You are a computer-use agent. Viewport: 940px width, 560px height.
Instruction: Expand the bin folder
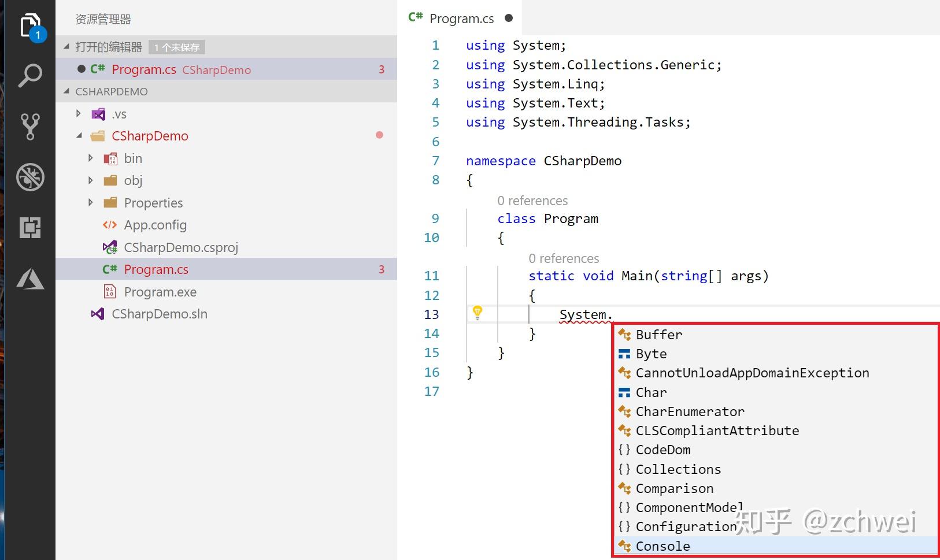coord(91,158)
